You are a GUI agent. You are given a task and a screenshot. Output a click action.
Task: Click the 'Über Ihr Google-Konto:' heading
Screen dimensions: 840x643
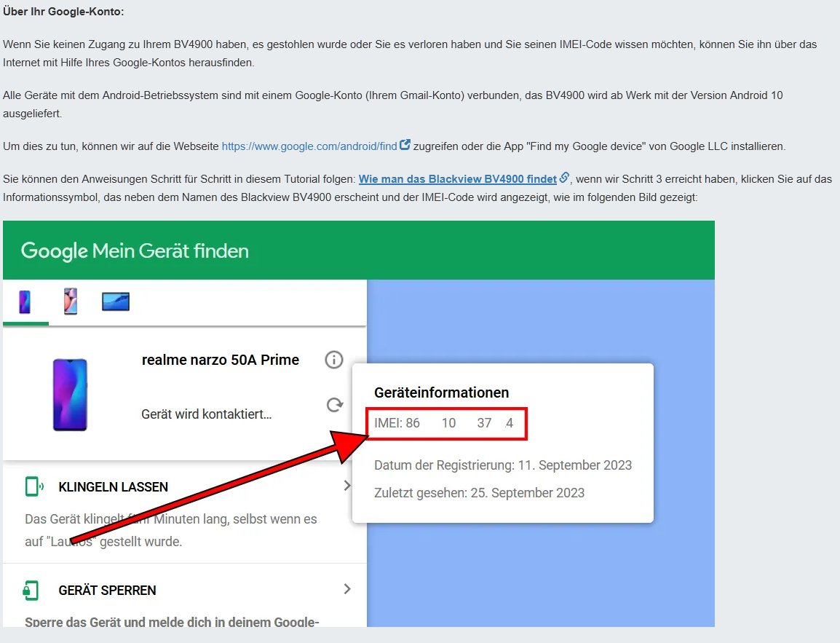point(63,11)
